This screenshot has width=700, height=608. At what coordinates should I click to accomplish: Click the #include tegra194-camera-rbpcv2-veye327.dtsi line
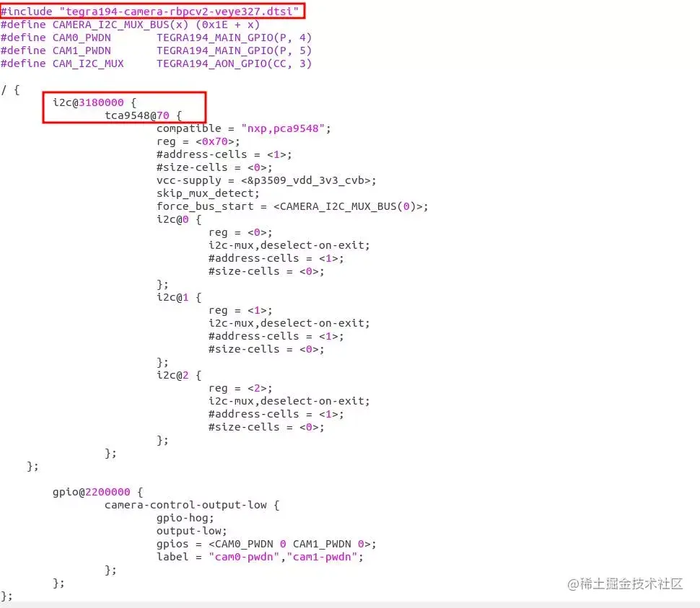point(149,11)
